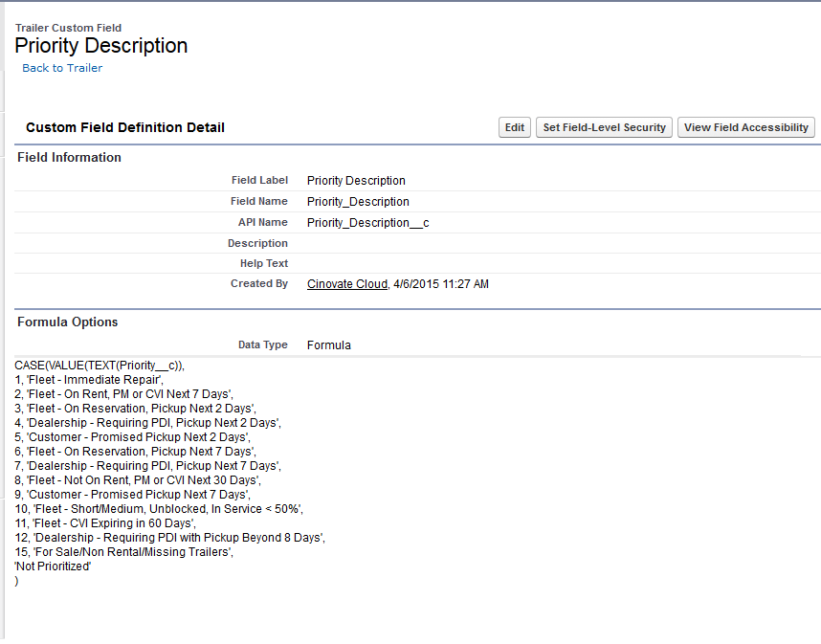Select line 11 Fleet CVI Expiring in 60 Days
This screenshot has width=821, height=644.
tap(105, 523)
